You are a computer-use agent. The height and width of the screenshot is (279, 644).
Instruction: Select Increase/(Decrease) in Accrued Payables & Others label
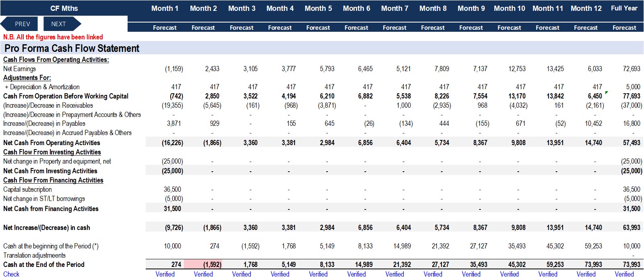pos(67,133)
